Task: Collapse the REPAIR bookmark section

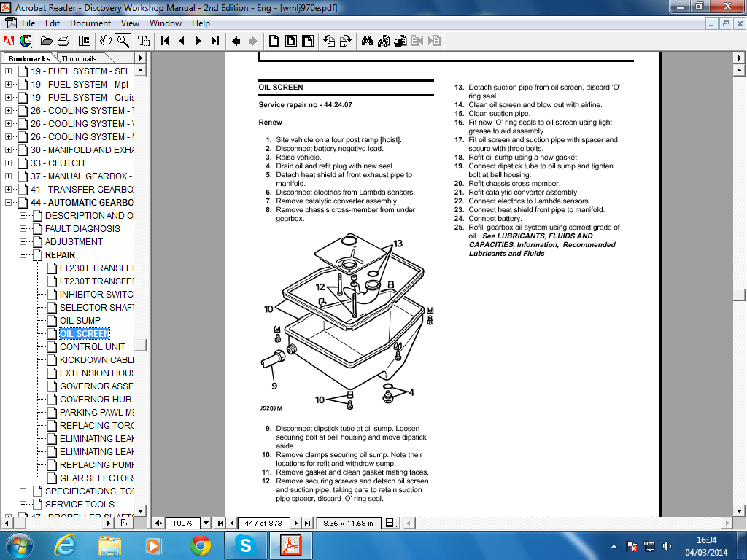Action: (x=23, y=254)
